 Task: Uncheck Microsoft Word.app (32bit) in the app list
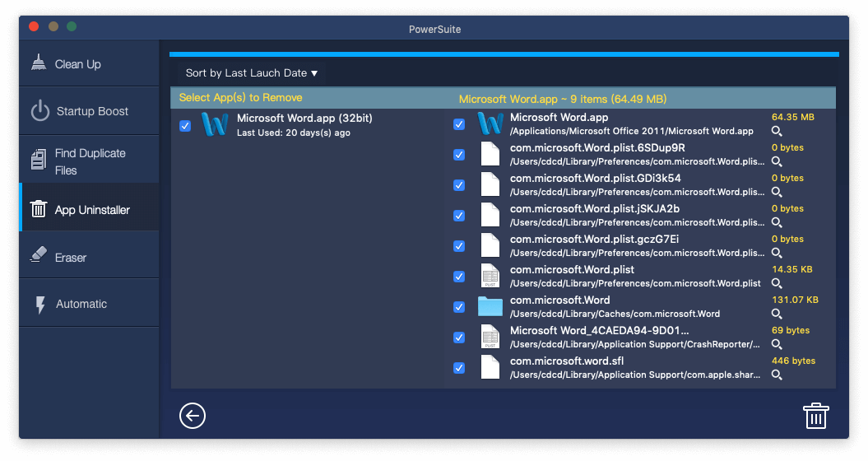[185, 126]
